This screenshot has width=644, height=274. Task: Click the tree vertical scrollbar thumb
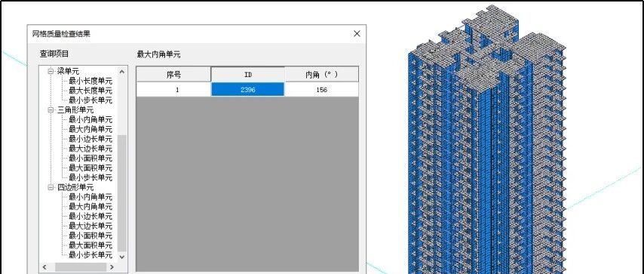pos(122,192)
